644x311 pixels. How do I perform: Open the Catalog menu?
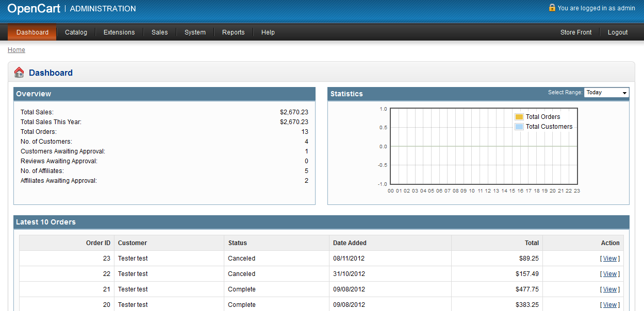pyautogui.click(x=76, y=32)
